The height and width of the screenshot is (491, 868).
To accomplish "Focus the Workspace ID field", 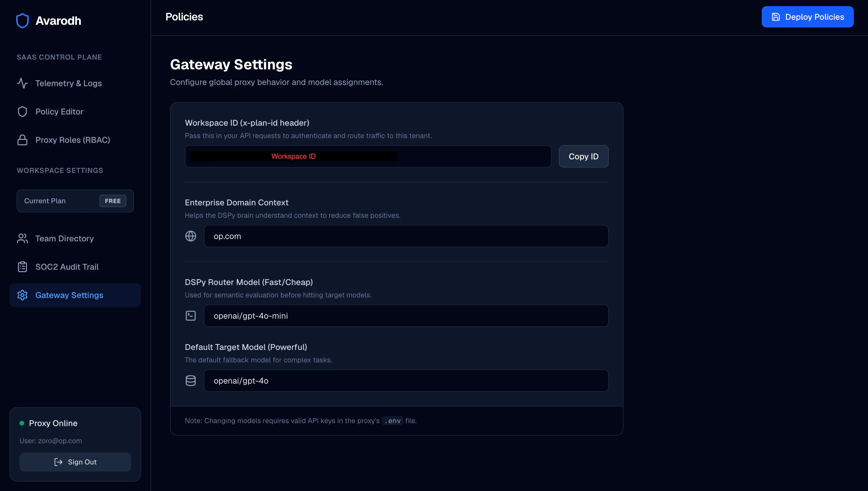I will pyautogui.click(x=368, y=156).
